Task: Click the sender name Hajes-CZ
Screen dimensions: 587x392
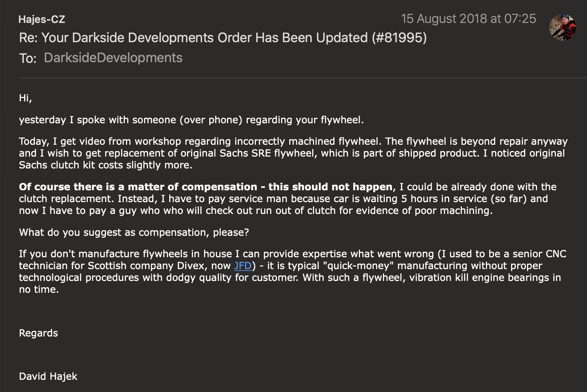Action: coord(42,19)
